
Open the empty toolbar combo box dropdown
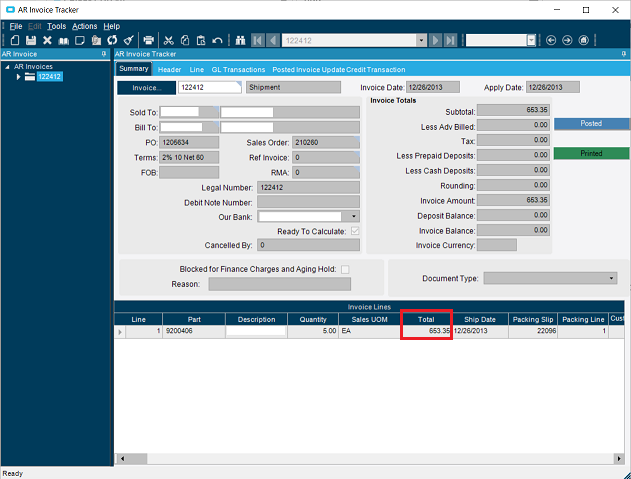[531, 40]
